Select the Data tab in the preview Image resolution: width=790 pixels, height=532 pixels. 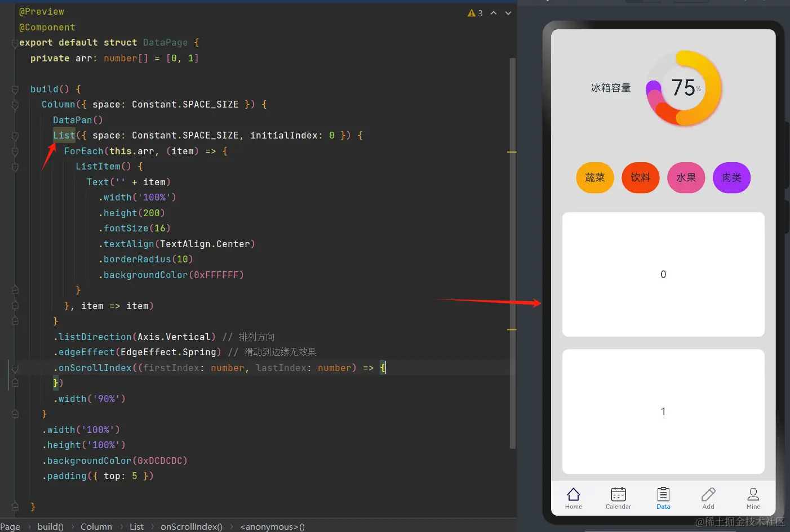point(663,498)
